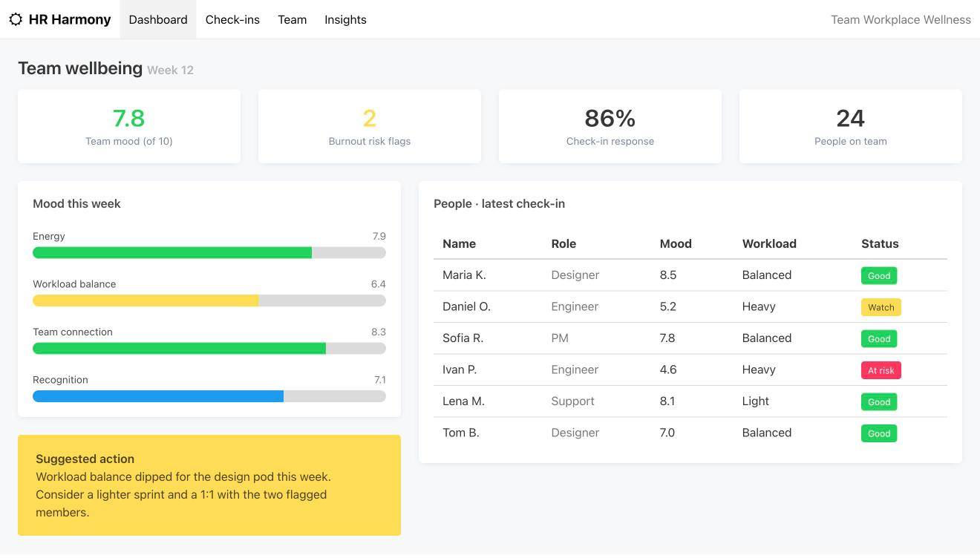Go to the Team tab

tap(293, 20)
